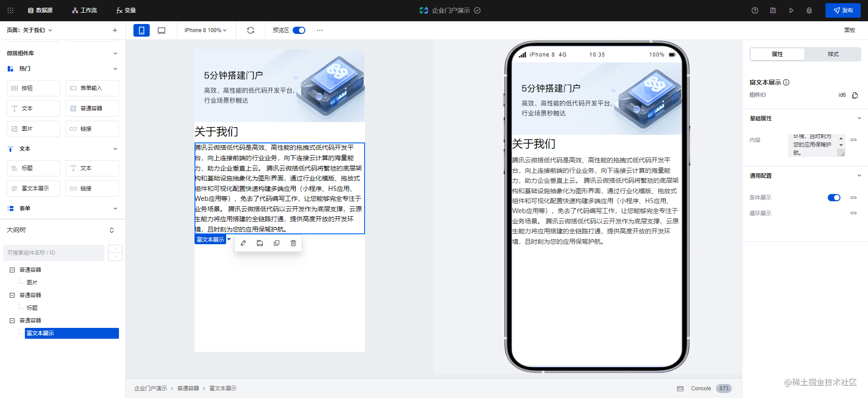The height and width of the screenshot is (398, 868).
Task: Switch to the 样式 style tab
Action: tap(833, 54)
